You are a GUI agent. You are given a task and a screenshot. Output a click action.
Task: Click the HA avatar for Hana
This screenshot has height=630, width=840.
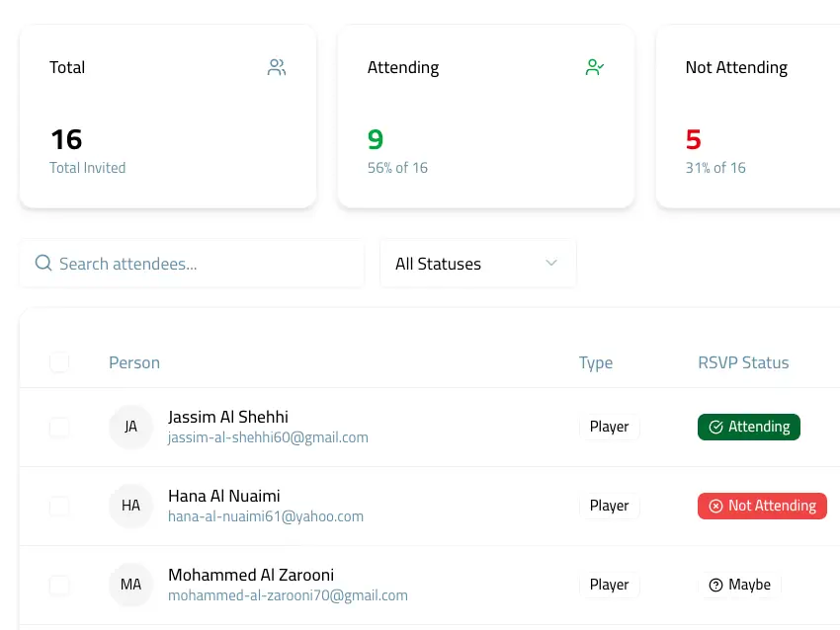[130, 506]
